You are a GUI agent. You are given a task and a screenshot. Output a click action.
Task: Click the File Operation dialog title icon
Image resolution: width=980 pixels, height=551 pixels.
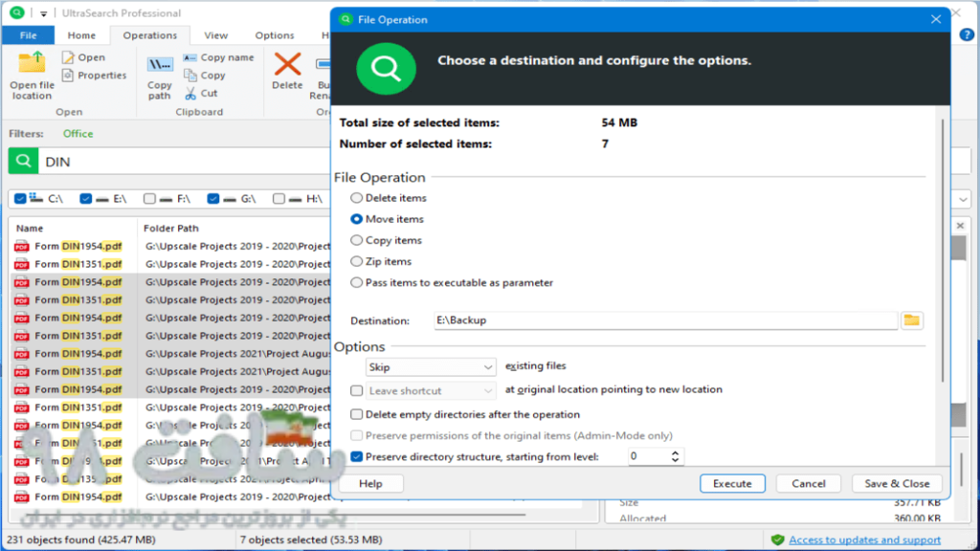(345, 19)
